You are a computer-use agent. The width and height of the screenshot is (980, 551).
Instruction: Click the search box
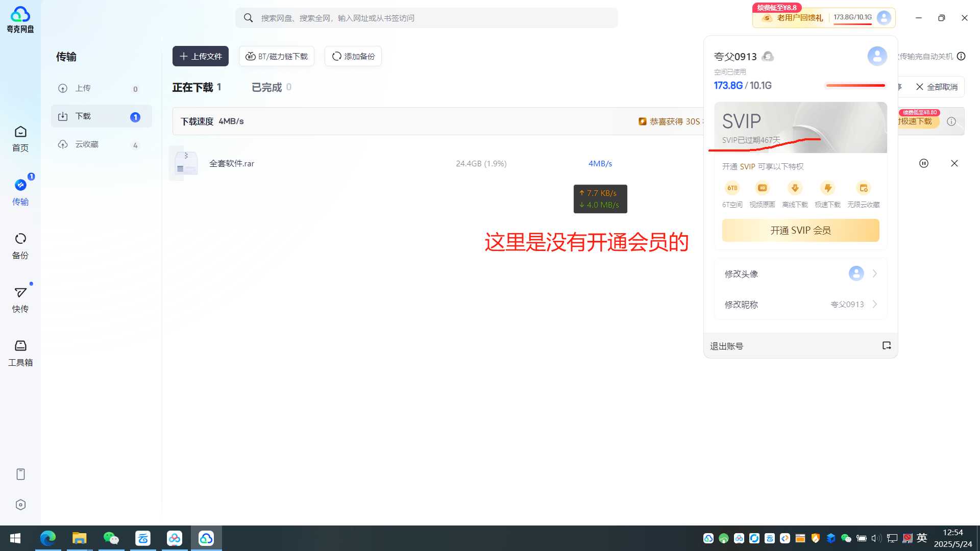coord(427,18)
